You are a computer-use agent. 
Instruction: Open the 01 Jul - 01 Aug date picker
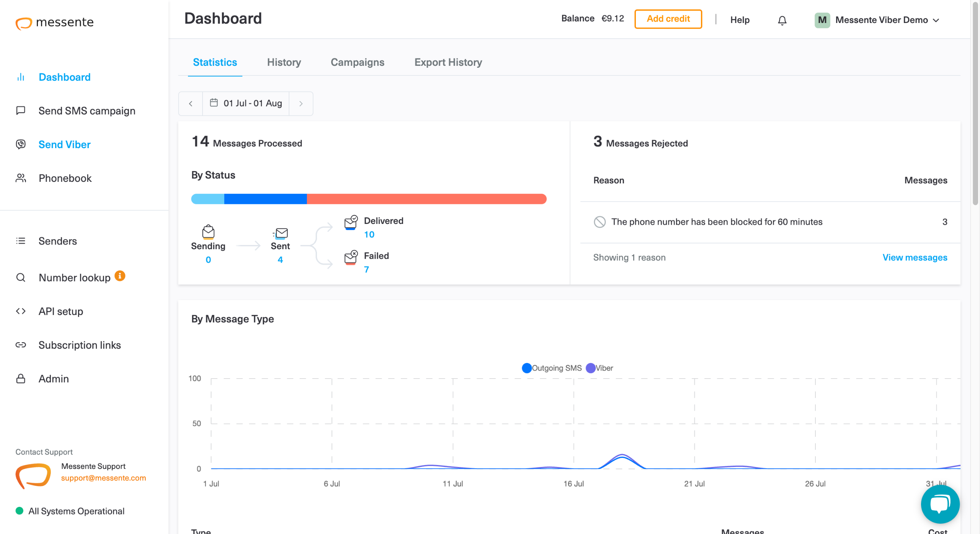point(246,103)
